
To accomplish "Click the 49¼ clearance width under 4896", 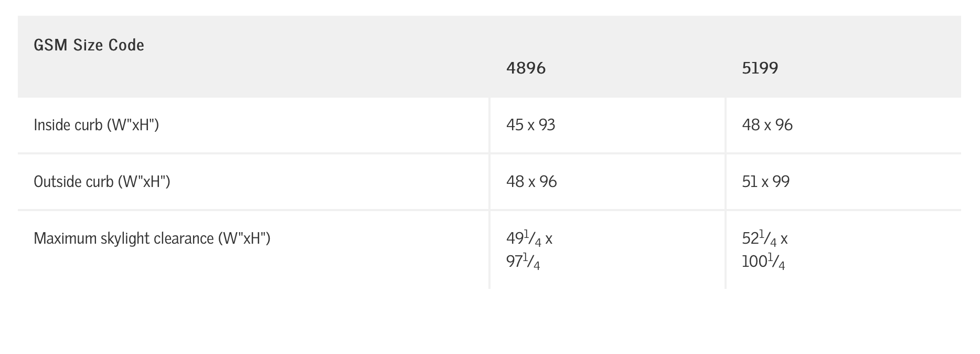I will click(523, 239).
